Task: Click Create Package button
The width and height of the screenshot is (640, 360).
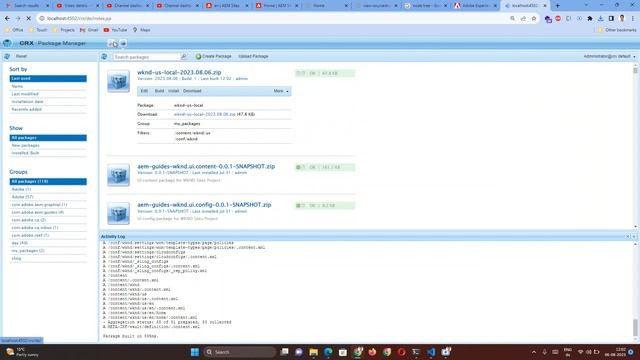Action: click(x=213, y=56)
